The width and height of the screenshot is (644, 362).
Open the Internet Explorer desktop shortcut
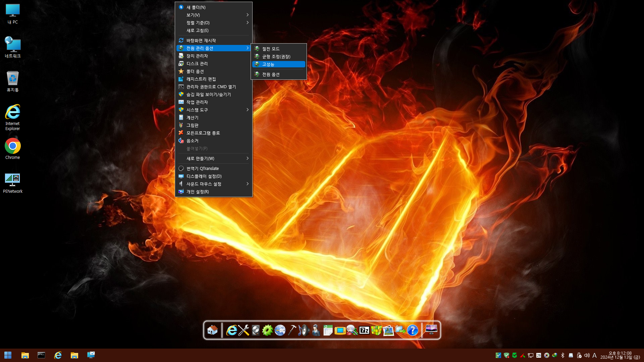13,117
